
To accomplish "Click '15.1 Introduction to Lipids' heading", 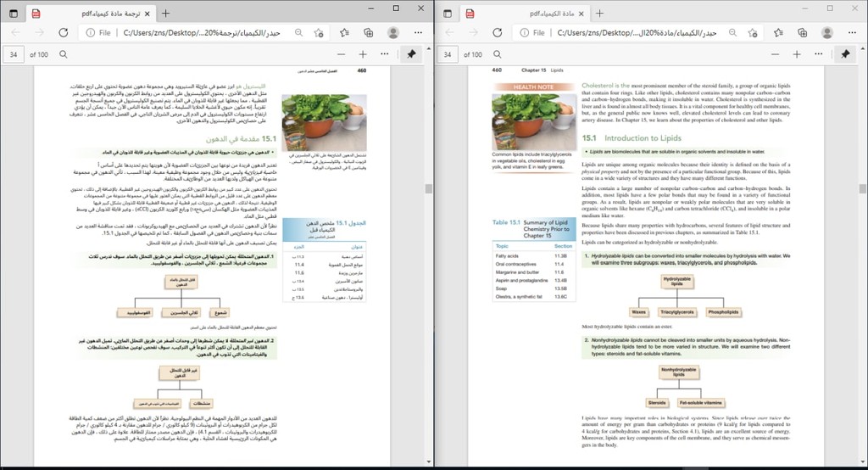I will tap(632, 138).
